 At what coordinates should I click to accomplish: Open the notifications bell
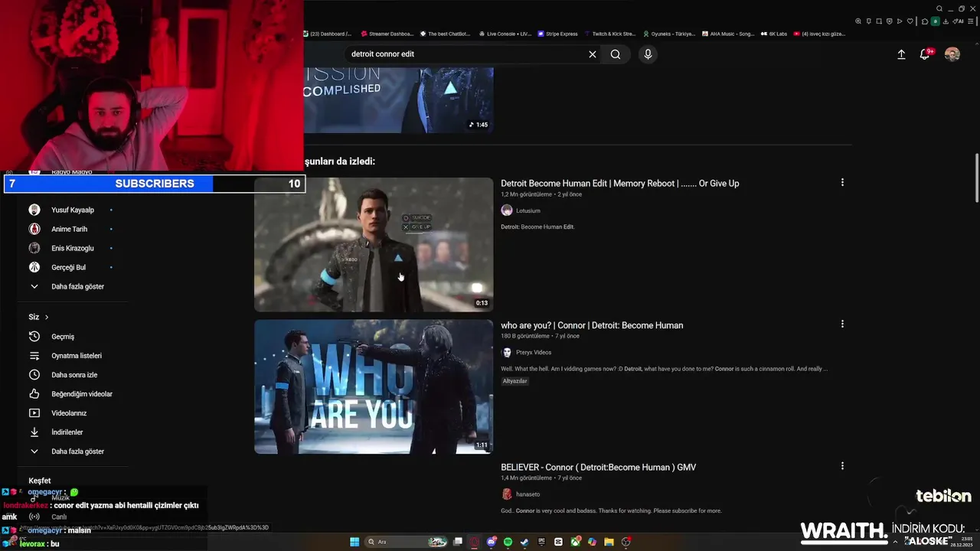pyautogui.click(x=926, y=54)
